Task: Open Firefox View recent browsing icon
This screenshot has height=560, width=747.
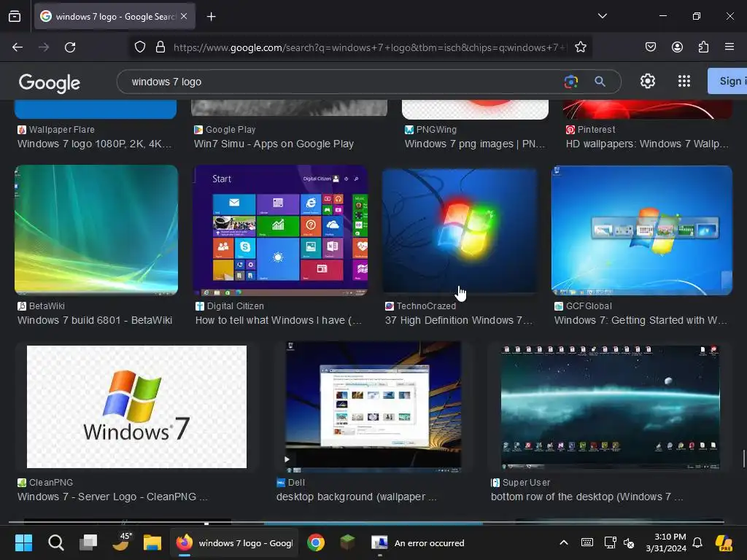Action: (x=15, y=17)
